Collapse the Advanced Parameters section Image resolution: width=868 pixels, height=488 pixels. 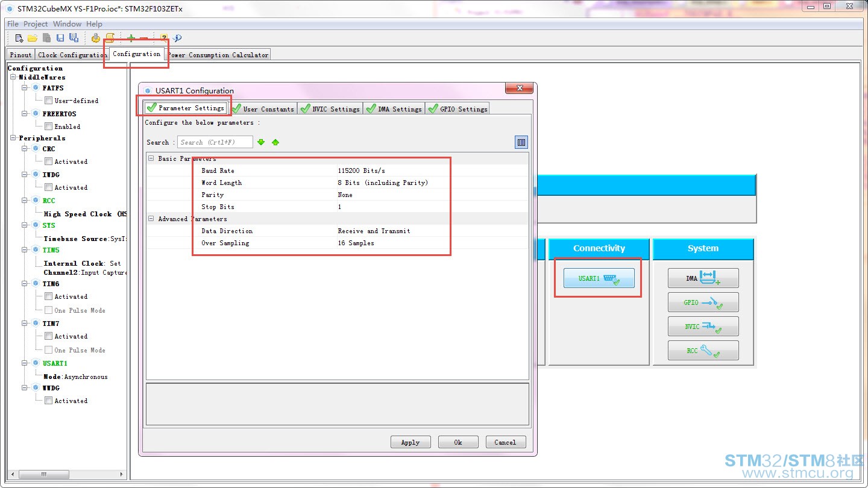pyautogui.click(x=151, y=219)
